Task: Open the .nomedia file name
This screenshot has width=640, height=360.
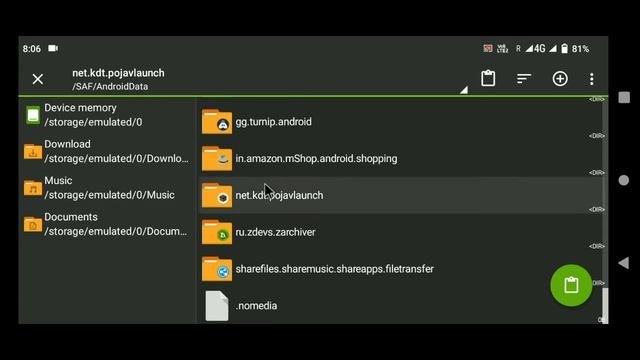Action: click(x=256, y=306)
